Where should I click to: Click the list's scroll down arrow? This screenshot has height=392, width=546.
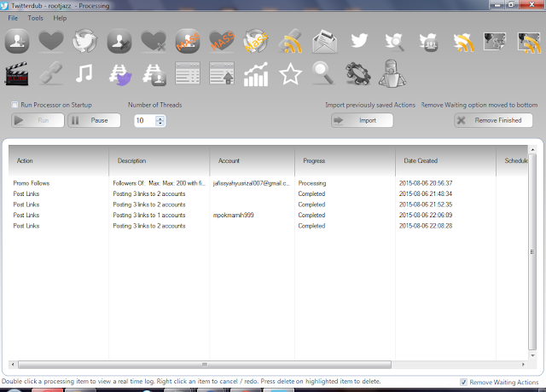pos(532,355)
